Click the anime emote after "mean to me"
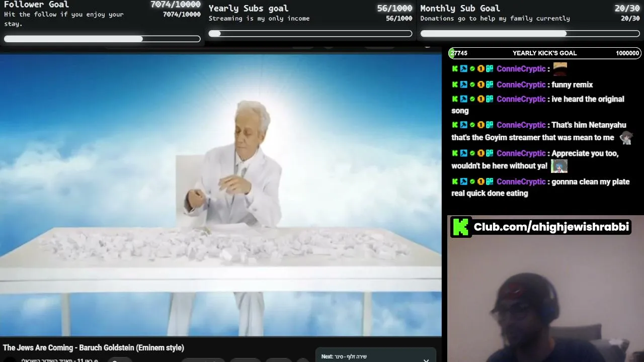The width and height of the screenshot is (644, 362). click(626, 138)
